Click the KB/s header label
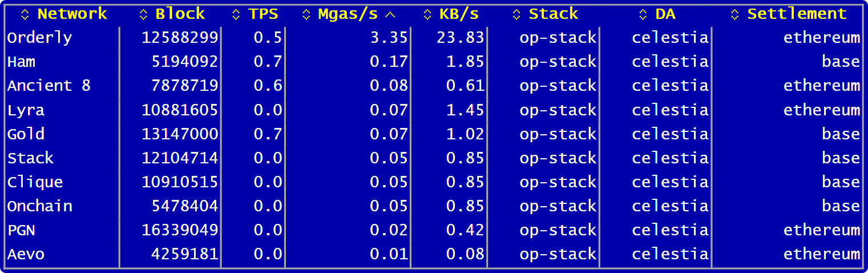This screenshot has height=273, width=868. tap(458, 14)
